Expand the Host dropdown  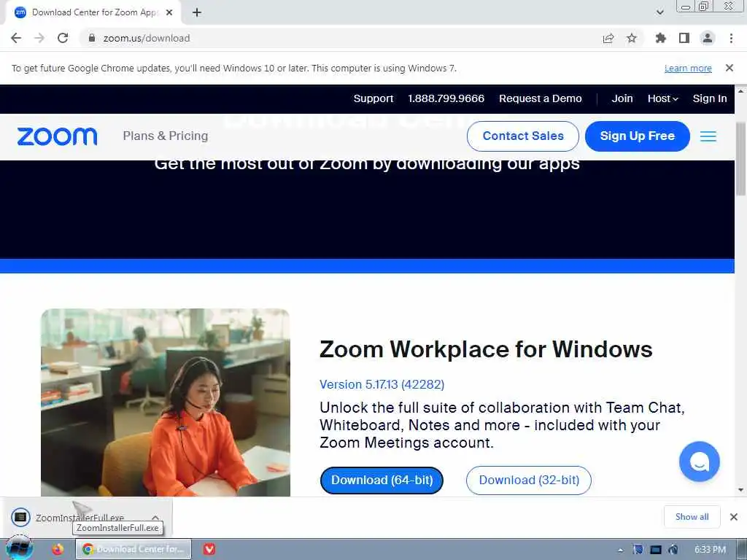pyautogui.click(x=662, y=98)
